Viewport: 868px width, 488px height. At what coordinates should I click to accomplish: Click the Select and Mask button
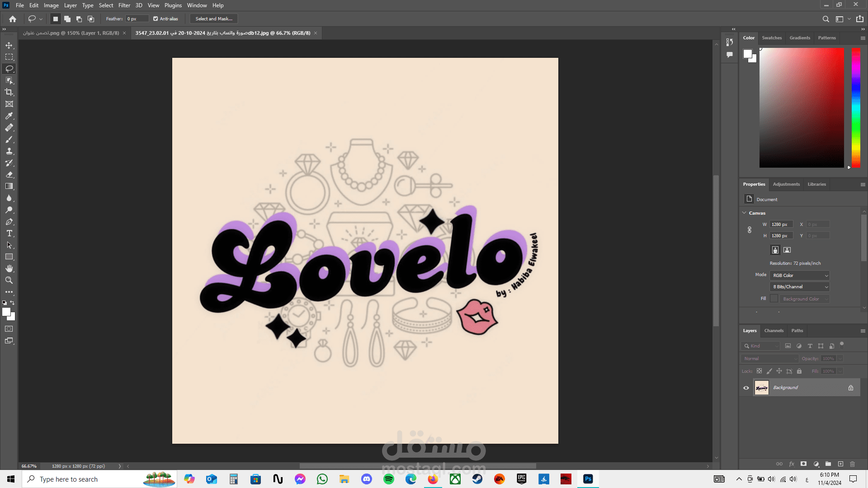coord(214,19)
